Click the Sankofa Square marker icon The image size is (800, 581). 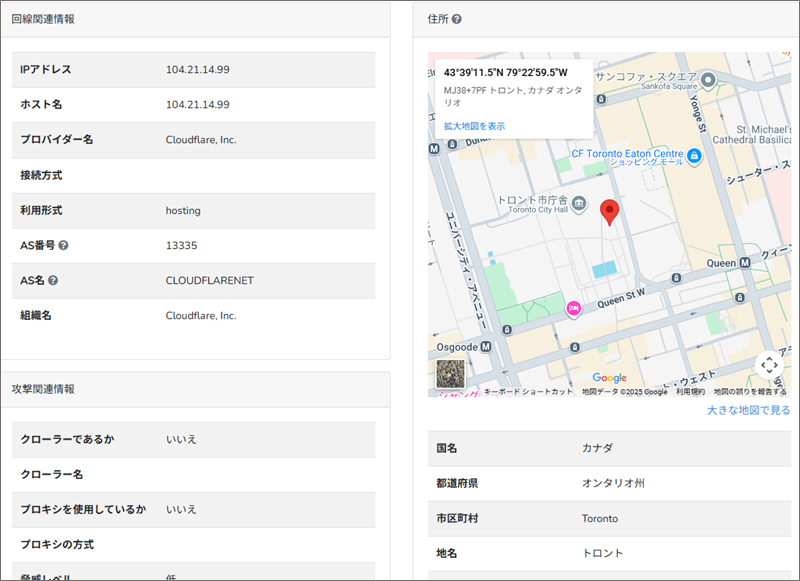[709, 79]
